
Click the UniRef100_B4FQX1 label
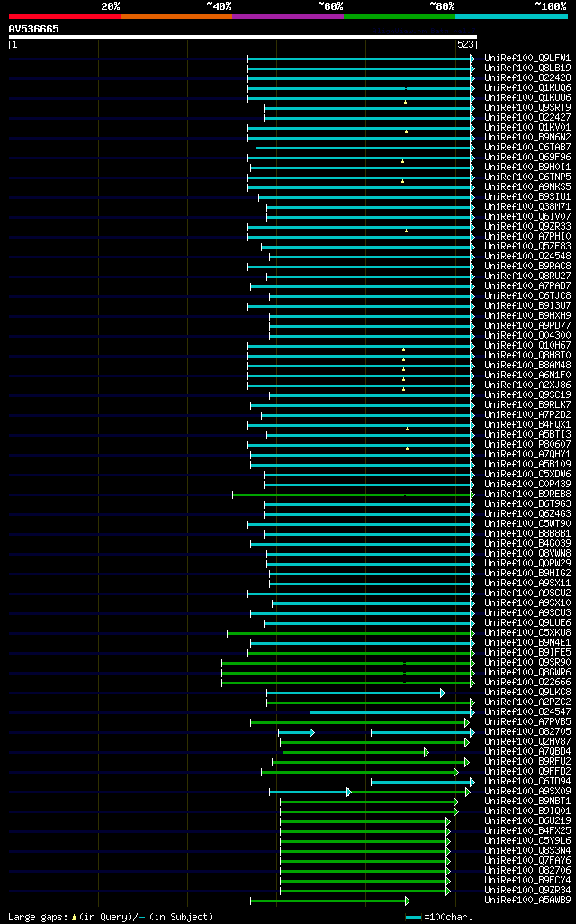(x=527, y=424)
